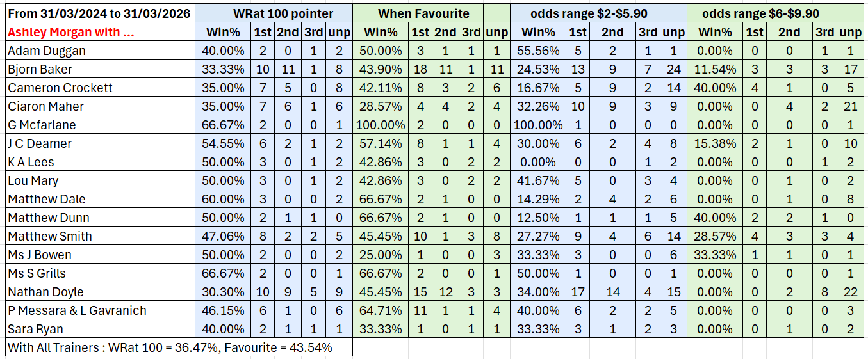Click G Mcfarlane's 100.00% favourite win cell
Screen dimensions: 868x359
383,125
